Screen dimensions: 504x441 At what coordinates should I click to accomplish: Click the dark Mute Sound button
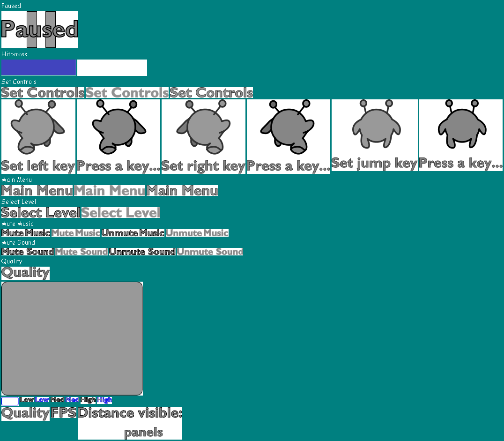pos(28,252)
